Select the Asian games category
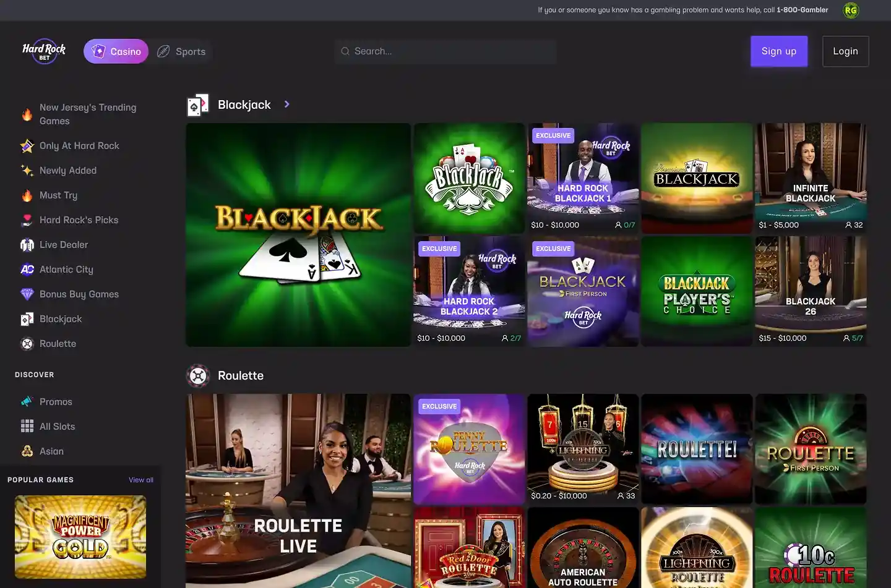The width and height of the screenshot is (891, 588). tap(52, 451)
